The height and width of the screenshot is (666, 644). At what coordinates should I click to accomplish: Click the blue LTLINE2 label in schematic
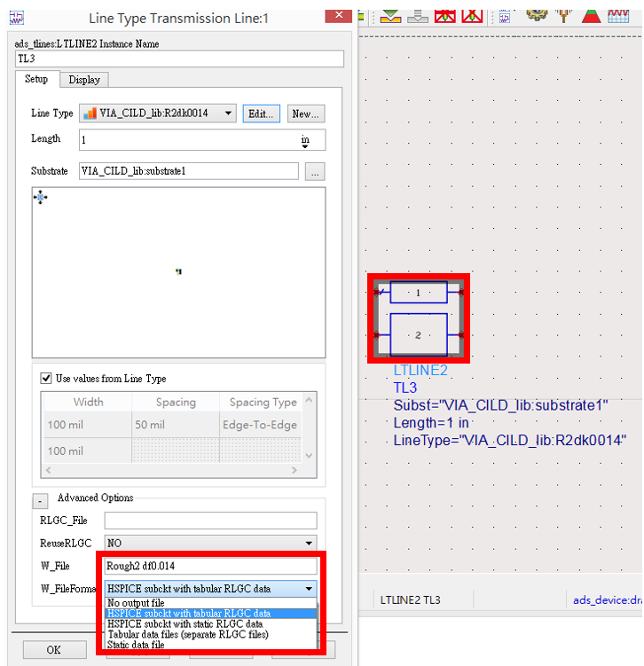(x=420, y=370)
